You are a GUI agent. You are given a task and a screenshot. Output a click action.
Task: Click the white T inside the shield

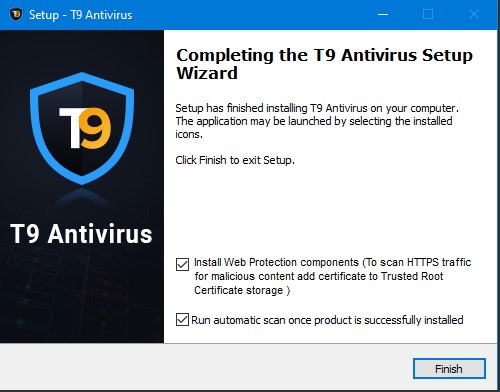(71, 128)
